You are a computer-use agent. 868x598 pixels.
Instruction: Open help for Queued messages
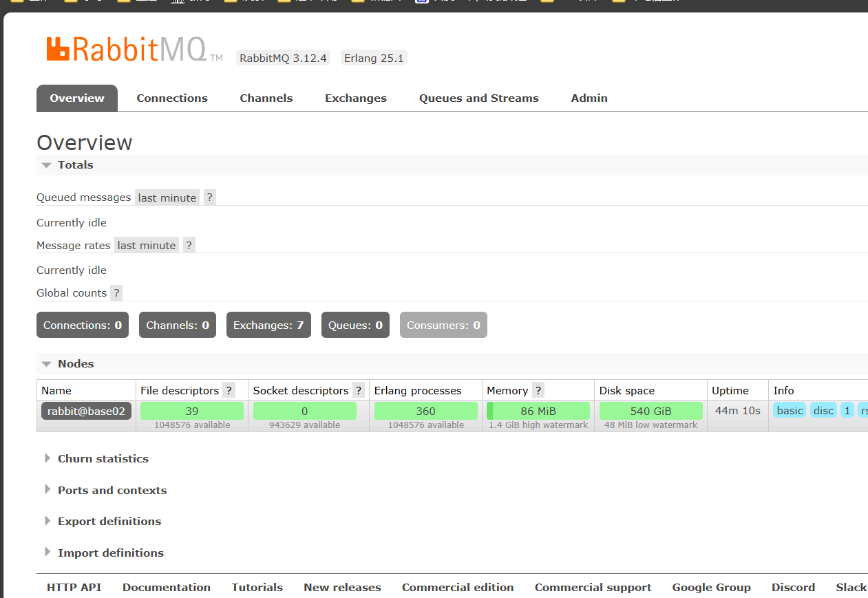coord(210,197)
